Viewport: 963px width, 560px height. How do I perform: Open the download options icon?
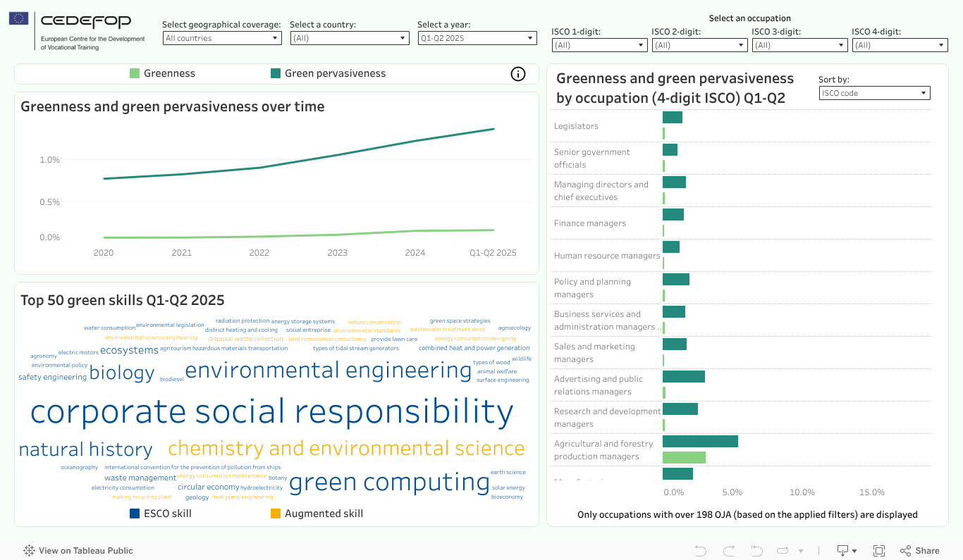(846, 551)
